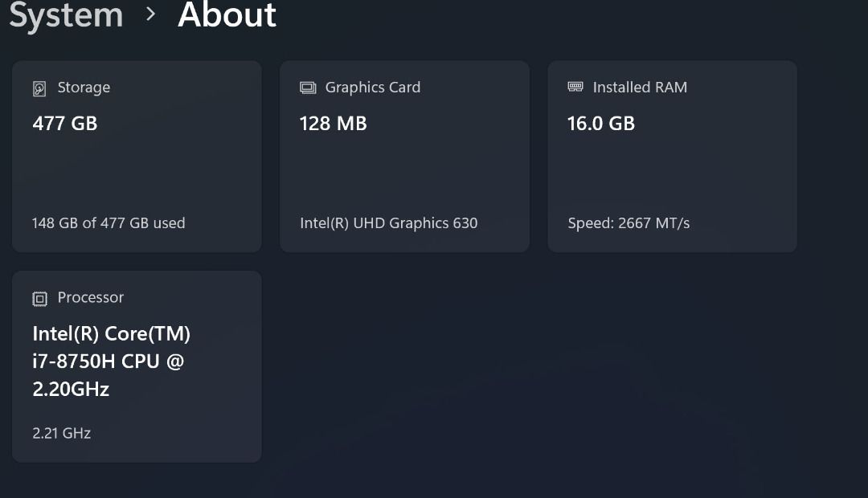The image size is (868, 498).
Task: Click the Graphics Card heading label
Action: (373, 88)
